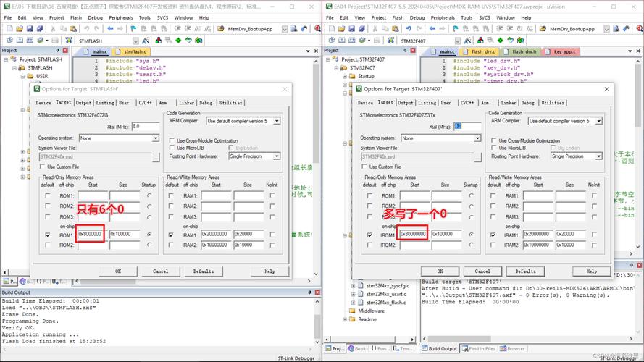Viewport: 644px width, 362px height.
Task: Open the Flash menu in the STMFLASH window
Action: pyautogui.click(x=76, y=17)
